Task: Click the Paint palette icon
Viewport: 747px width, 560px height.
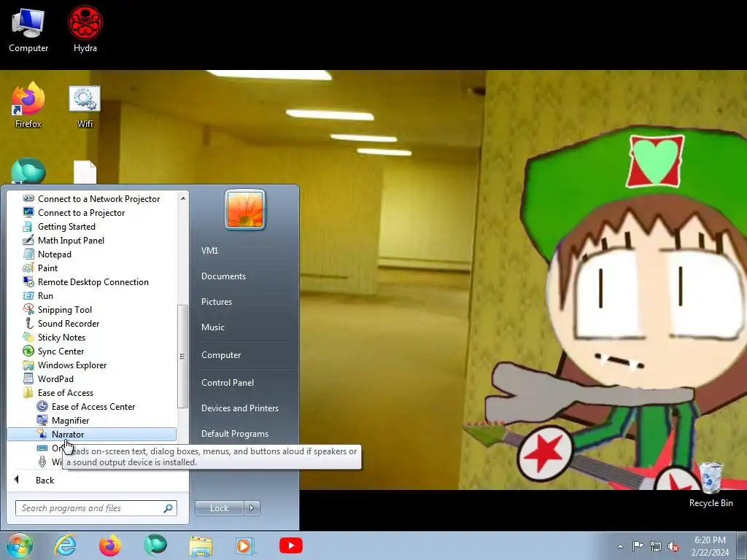Action: click(28, 268)
